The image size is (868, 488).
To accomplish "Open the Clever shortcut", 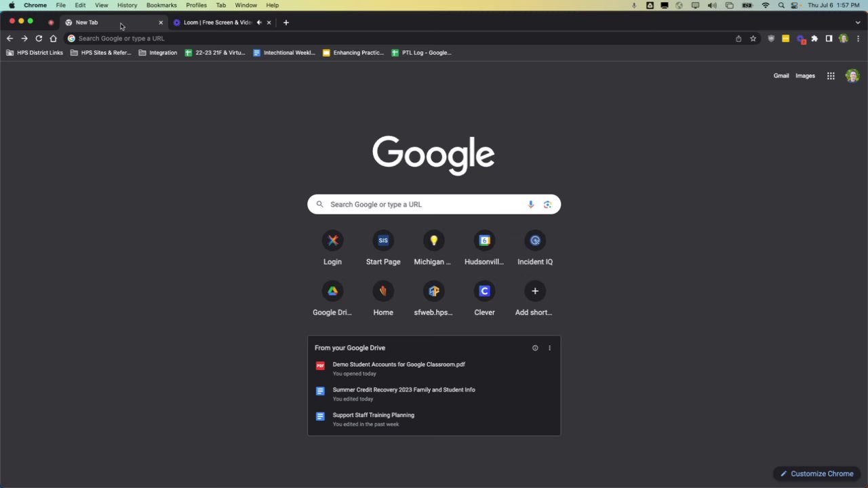I will (484, 300).
